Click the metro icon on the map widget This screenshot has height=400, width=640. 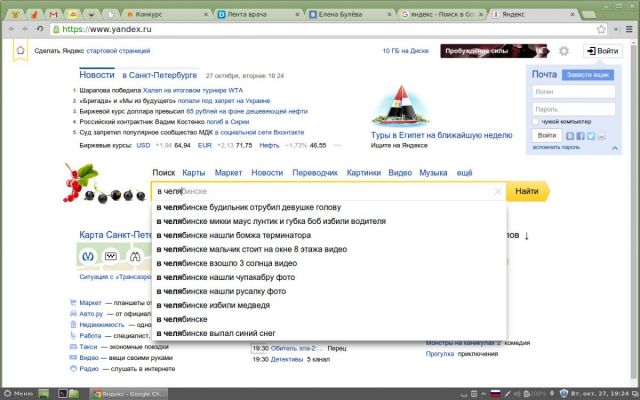[x=86, y=256]
